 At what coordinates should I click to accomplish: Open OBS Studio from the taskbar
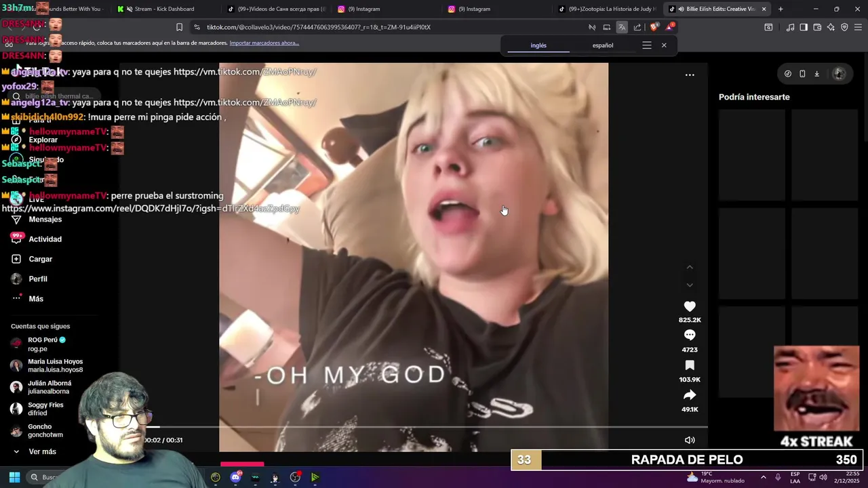[295, 477]
